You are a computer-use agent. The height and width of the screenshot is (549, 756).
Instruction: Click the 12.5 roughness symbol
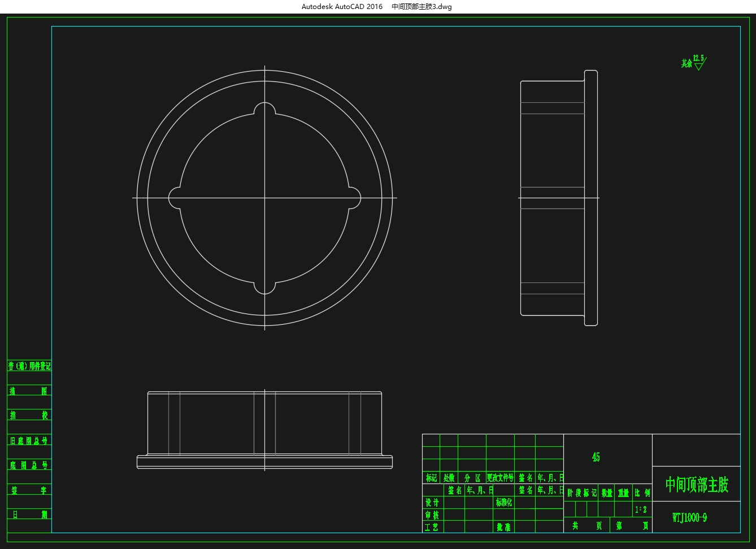pyautogui.click(x=699, y=62)
